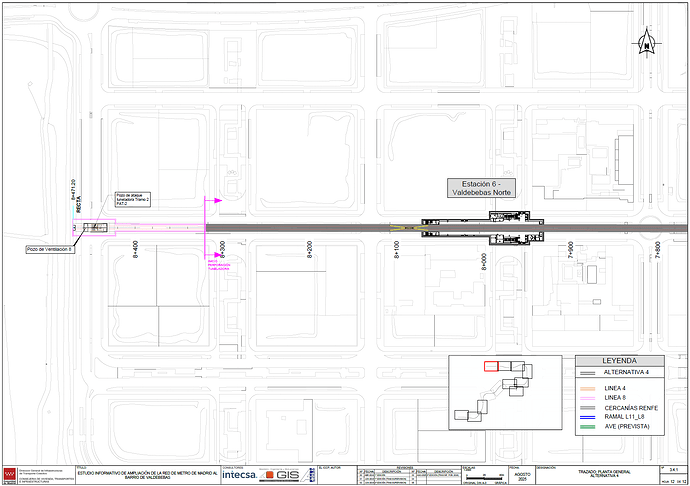Click the ventilation shaft structure at line end

pos(93,228)
